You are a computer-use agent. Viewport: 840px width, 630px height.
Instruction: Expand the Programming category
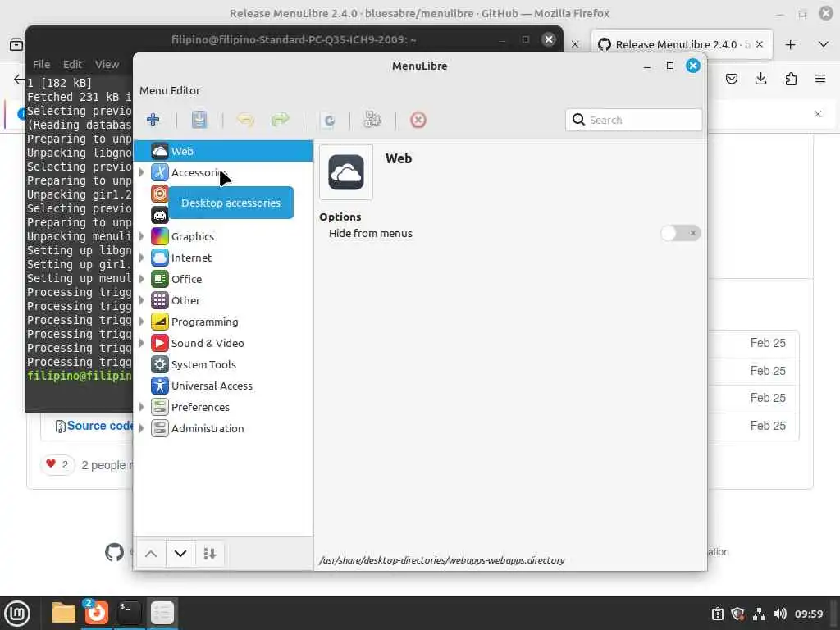141,322
